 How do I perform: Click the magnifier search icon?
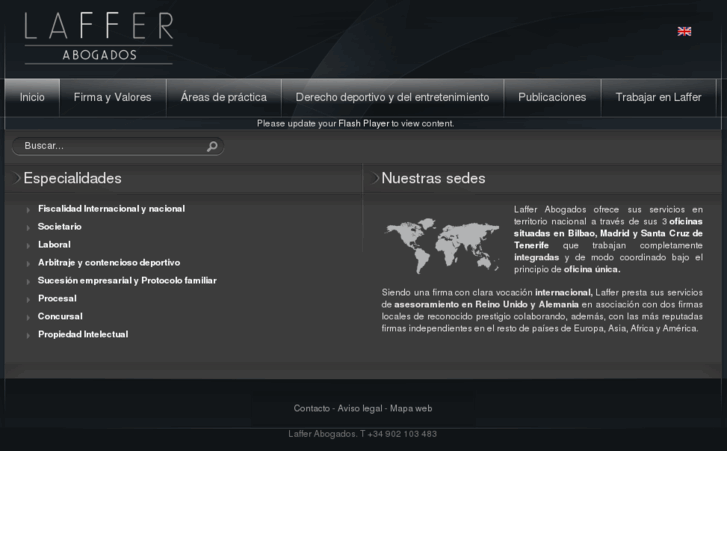coord(212,147)
